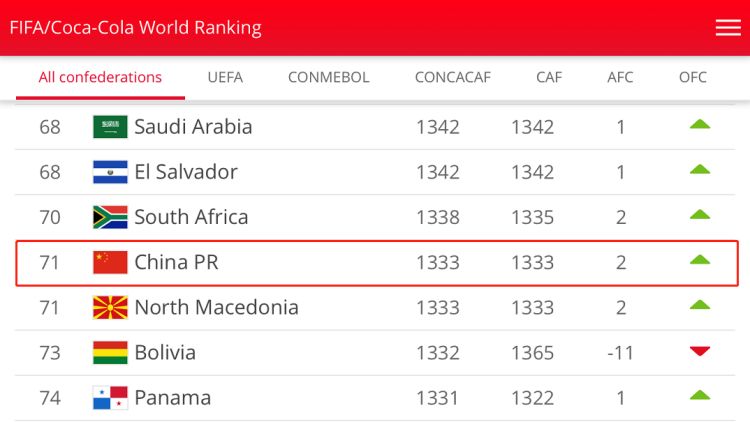
Task: Click the Saudi Arabia flag icon
Action: (x=110, y=127)
